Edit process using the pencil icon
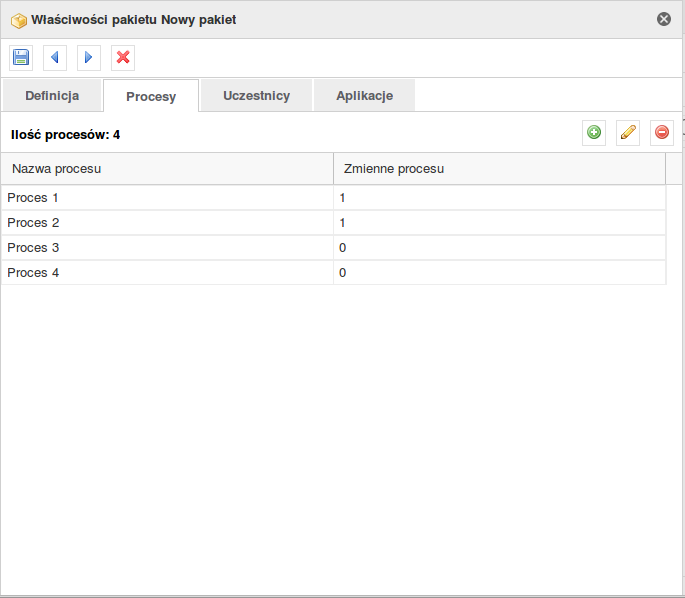Screen dimensions: 685x598 pyautogui.click(x=628, y=133)
